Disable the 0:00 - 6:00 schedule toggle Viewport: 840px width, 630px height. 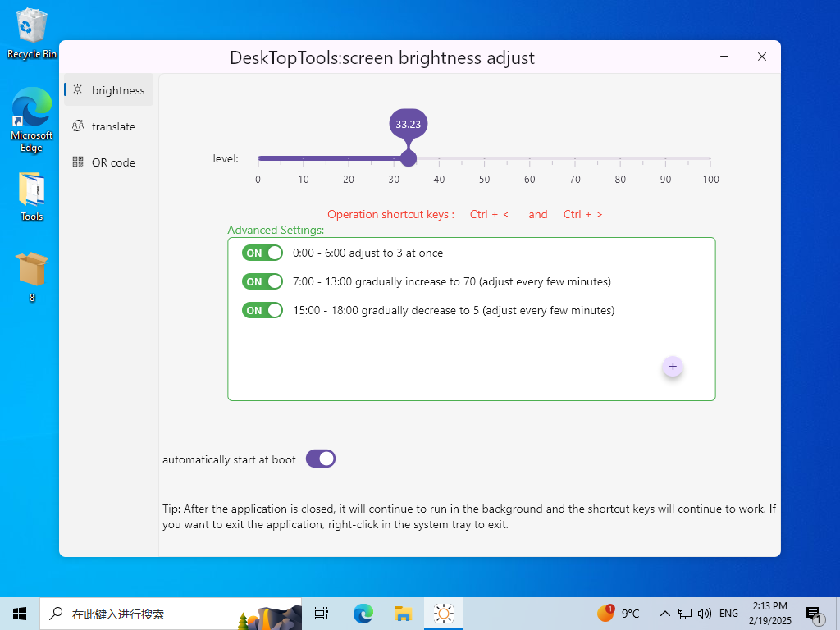click(262, 253)
